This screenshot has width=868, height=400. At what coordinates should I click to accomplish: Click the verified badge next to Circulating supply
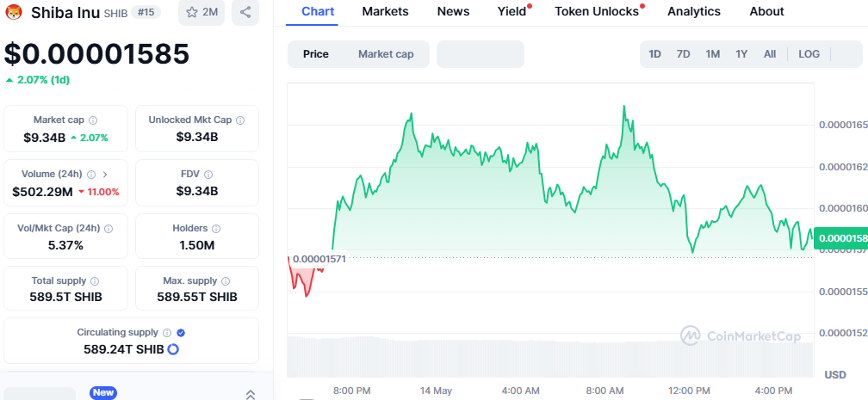[181, 333]
